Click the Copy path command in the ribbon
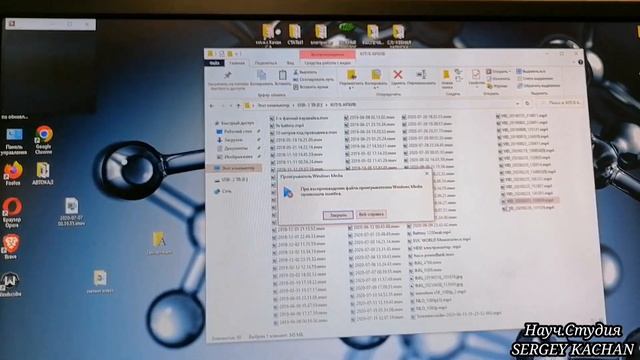 313,80
